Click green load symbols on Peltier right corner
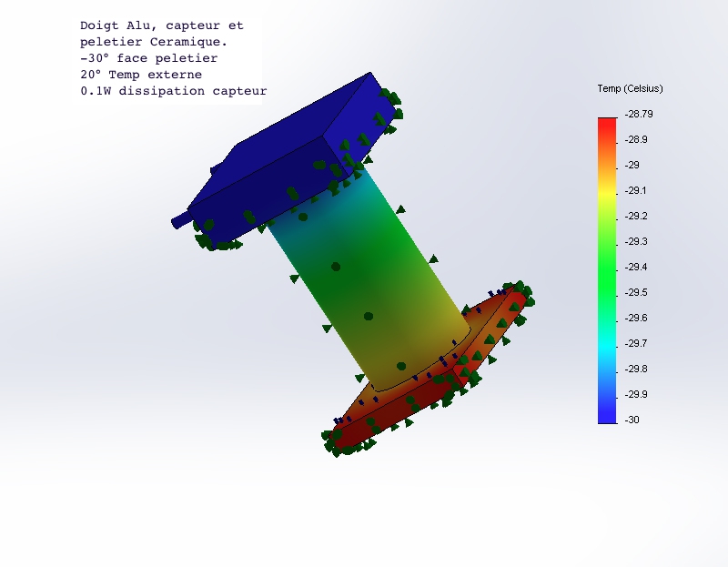Image resolution: width=728 pixels, height=567 pixels. (391, 106)
